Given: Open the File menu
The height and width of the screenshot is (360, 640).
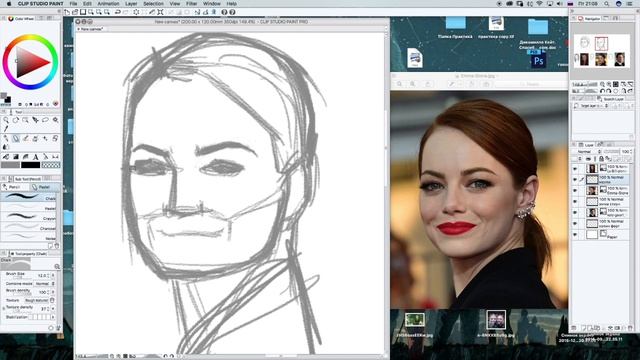Looking at the screenshot, I should click(x=73, y=4).
